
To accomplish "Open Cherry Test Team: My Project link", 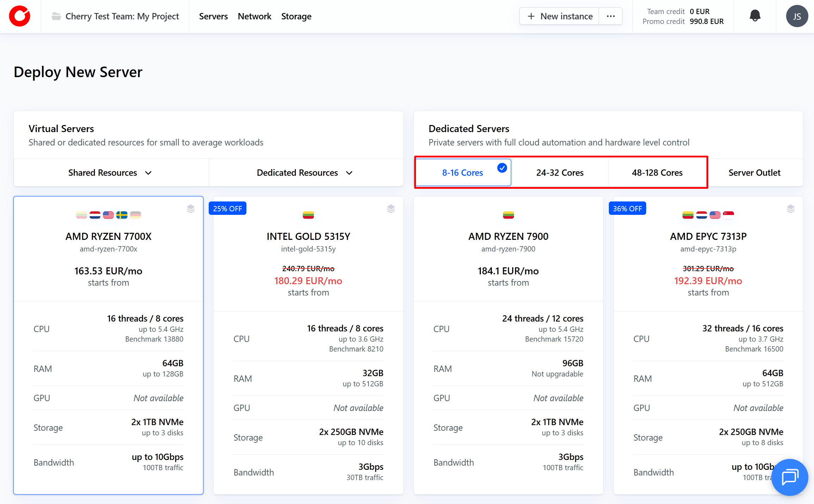I will (122, 16).
